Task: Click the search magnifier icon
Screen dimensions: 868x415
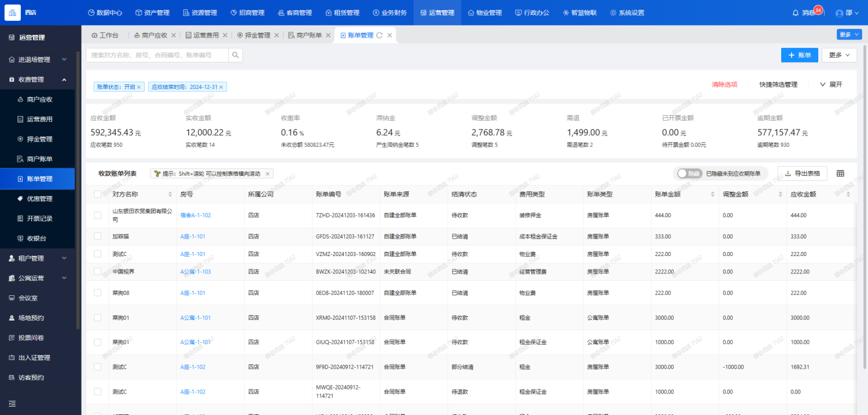Action: tap(235, 55)
